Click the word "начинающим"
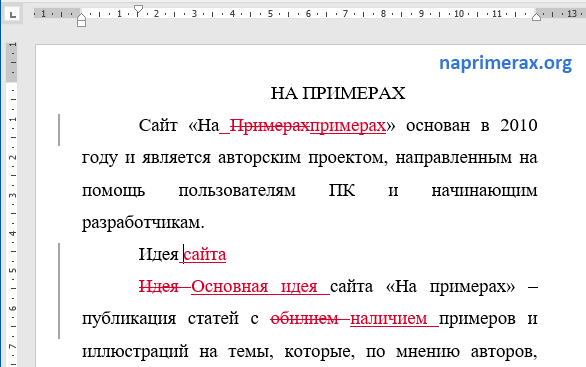The width and height of the screenshot is (586, 367). click(484, 191)
